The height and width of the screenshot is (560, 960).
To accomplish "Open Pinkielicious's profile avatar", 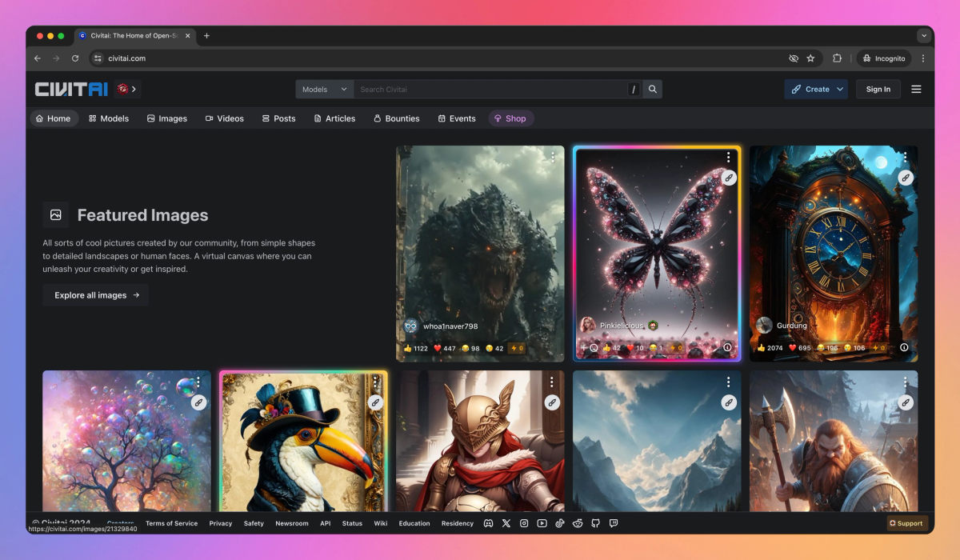I will click(588, 326).
